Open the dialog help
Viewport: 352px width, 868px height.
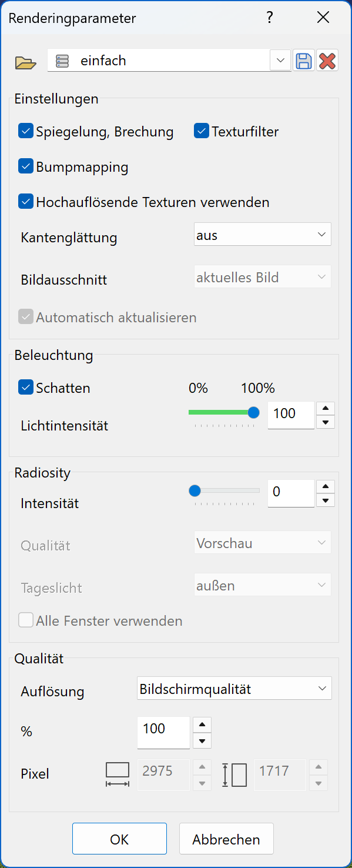pos(270,18)
